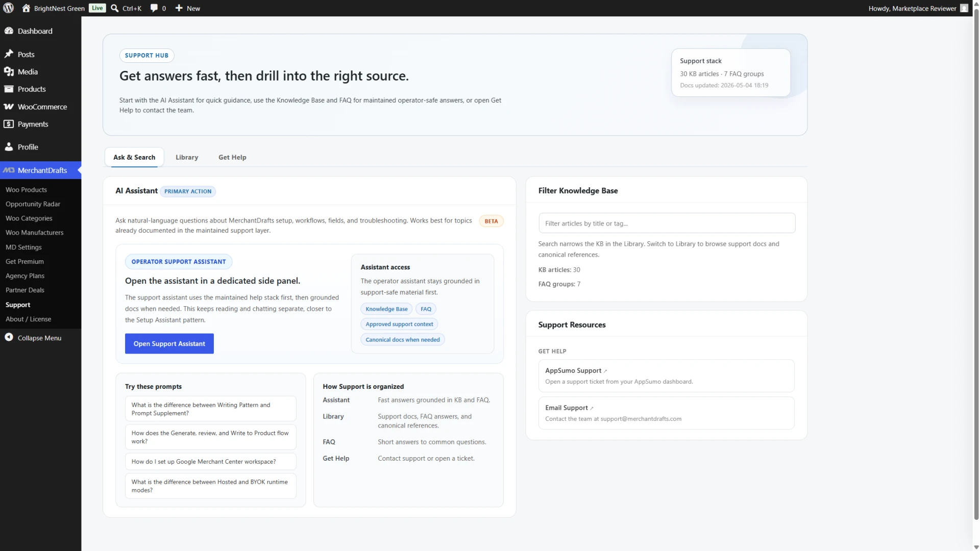Open Agency Plans submenu item
Screen dimensions: 980x551
(x=24, y=275)
